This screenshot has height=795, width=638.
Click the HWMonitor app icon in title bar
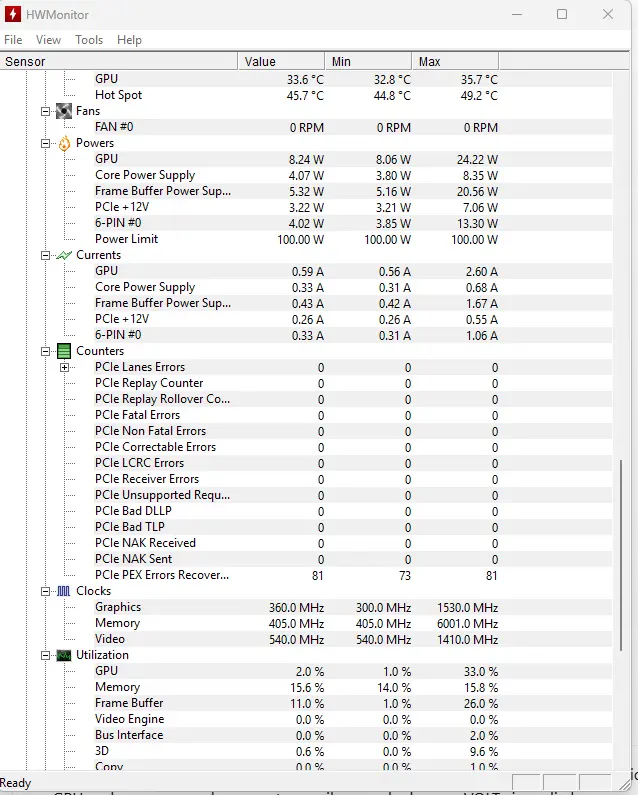[x=12, y=14]
